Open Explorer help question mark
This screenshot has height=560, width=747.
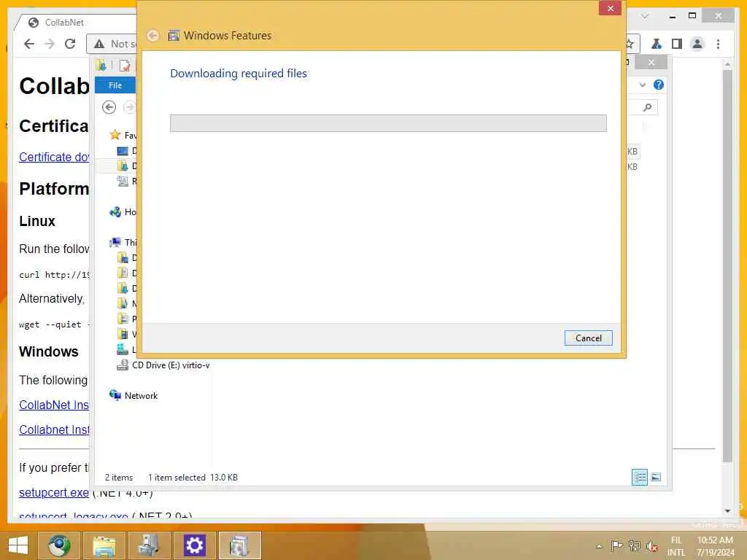point(659,85)
